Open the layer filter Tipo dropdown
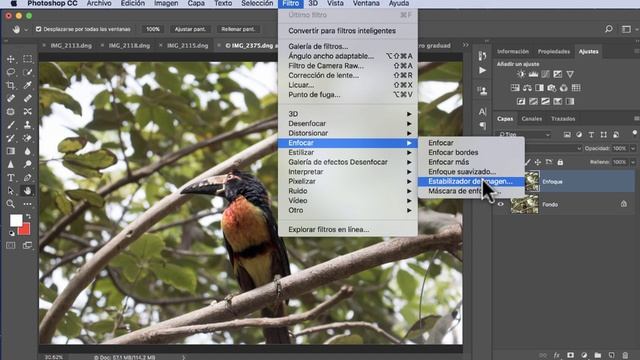Viewport: 640px width, 360px height. (x=524, y=134)
